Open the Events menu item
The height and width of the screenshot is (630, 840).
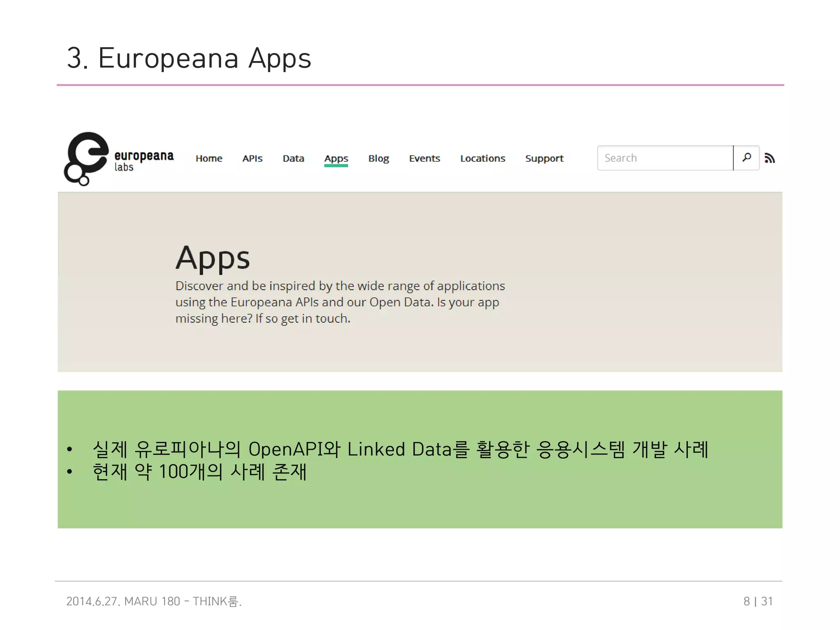(425, 158)
